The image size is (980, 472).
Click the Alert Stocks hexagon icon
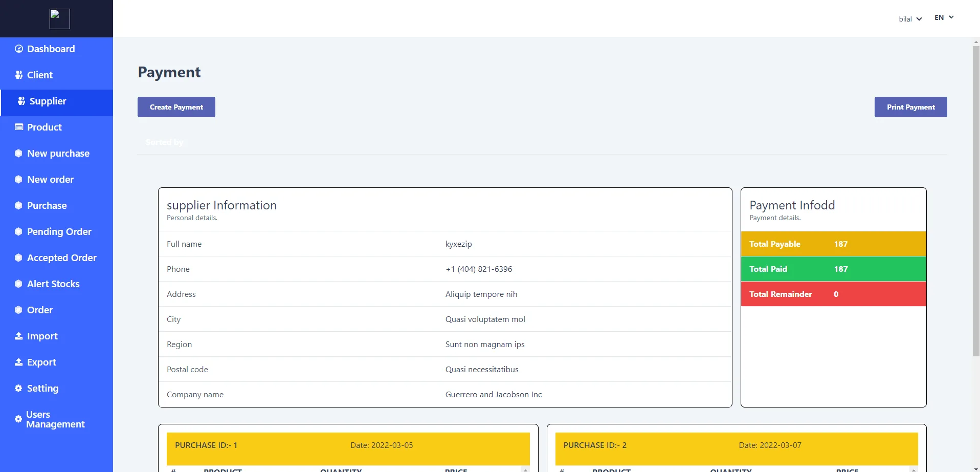(19, 284)
